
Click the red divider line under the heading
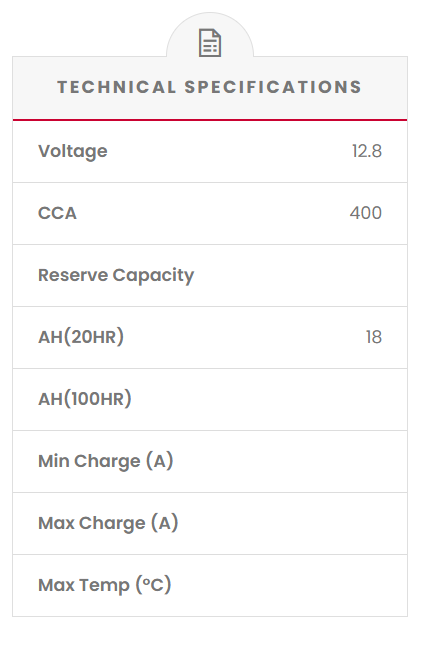tap(210, 120)
